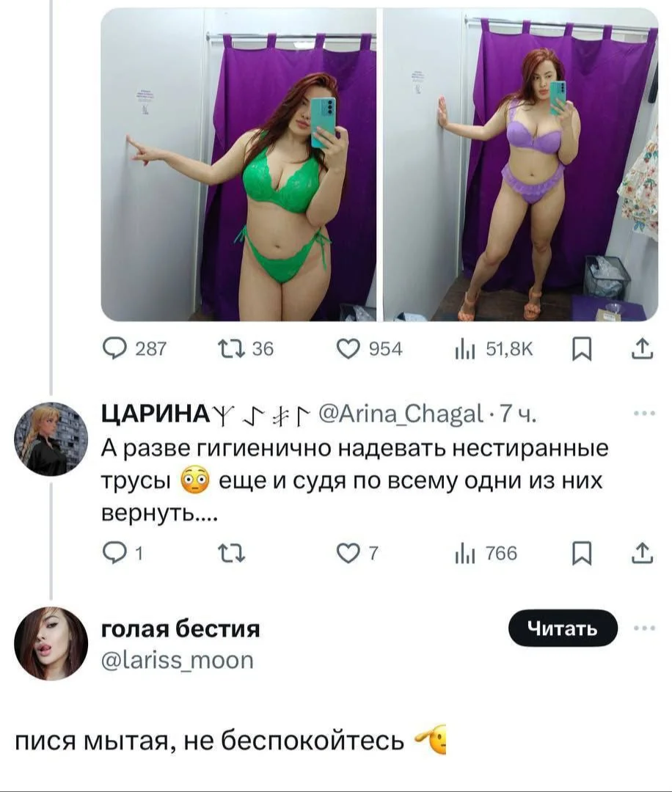View analytics showing 51,8K views
This screenshot has height=792, width=672.
(x=464, y=351)
